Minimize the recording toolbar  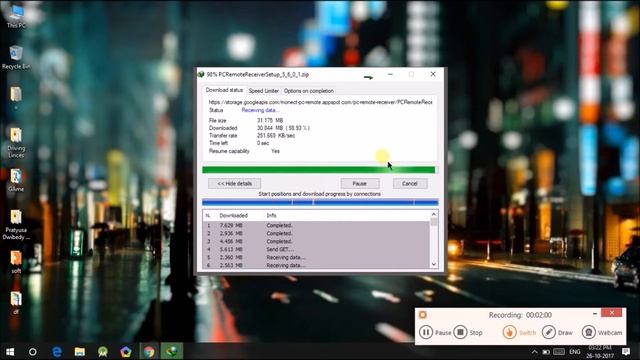[x=595, y=313]
